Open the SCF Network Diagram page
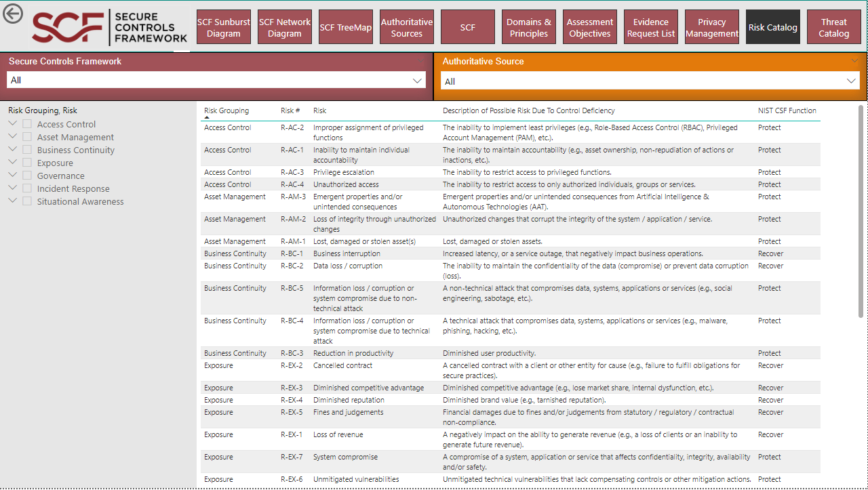 pos(284,26)
